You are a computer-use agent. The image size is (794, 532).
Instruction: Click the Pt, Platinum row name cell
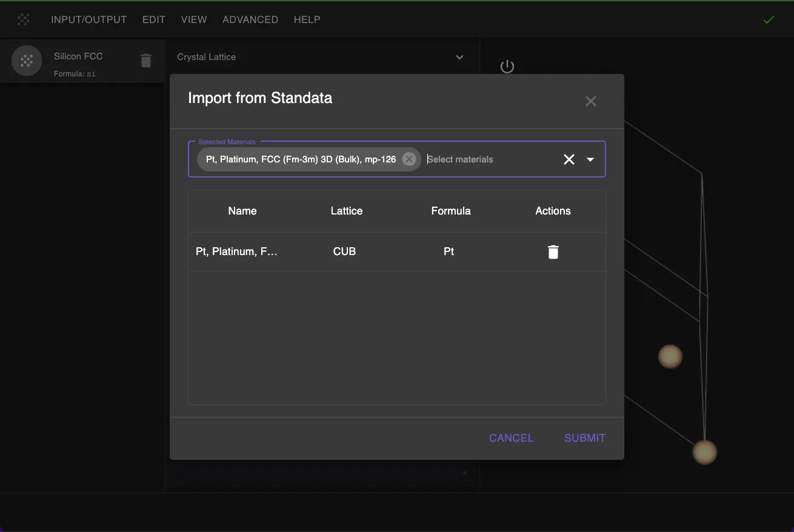[x=237, y=251]
